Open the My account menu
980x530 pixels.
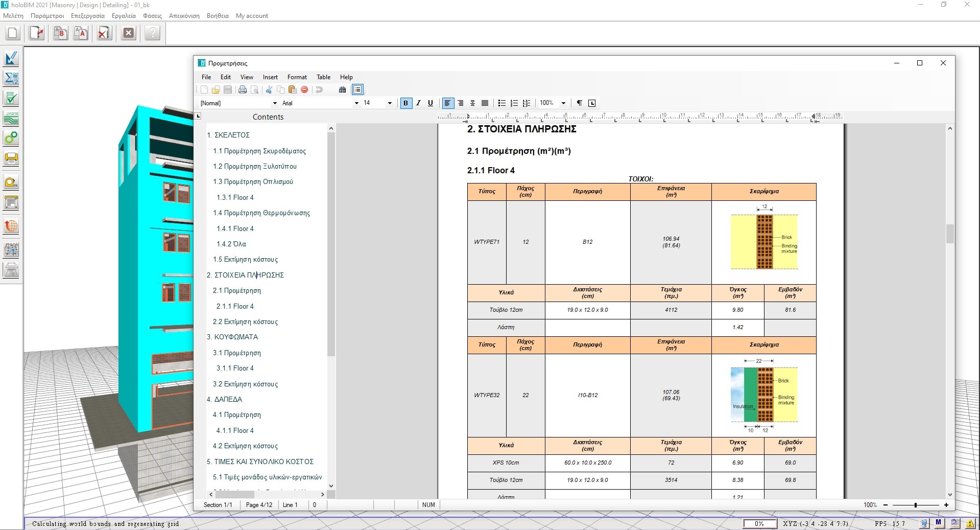[252, 16]
